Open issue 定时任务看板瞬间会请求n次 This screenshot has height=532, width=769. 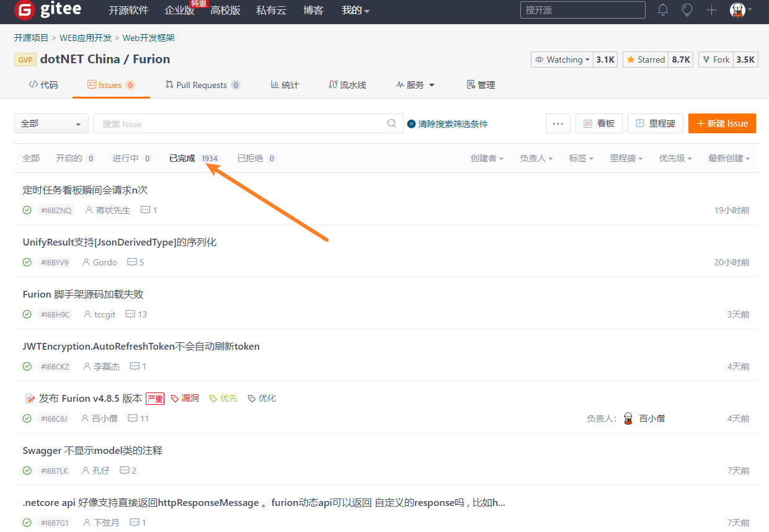point(85,190)
